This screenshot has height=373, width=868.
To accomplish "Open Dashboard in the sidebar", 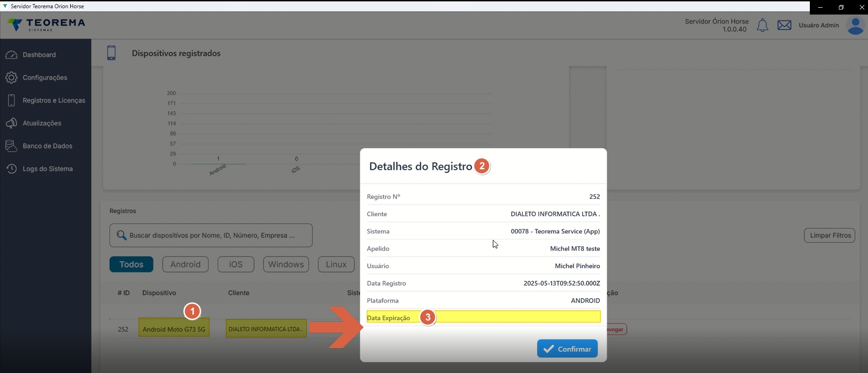I will tap(39, 55).
